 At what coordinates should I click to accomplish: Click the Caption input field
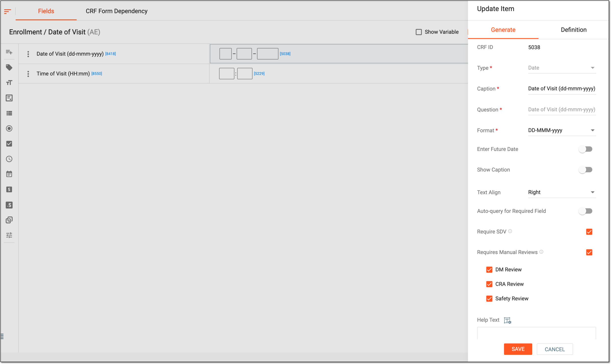tap(562, 89)
